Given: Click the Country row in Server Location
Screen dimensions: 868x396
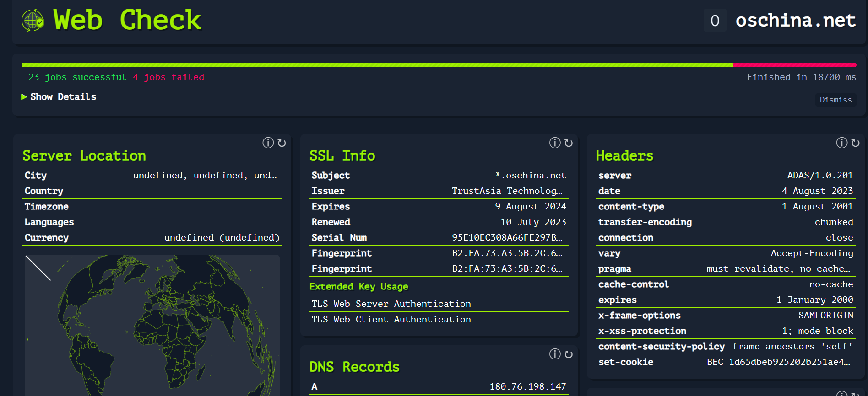Looking at the screenshot, I should pos(152,191).
